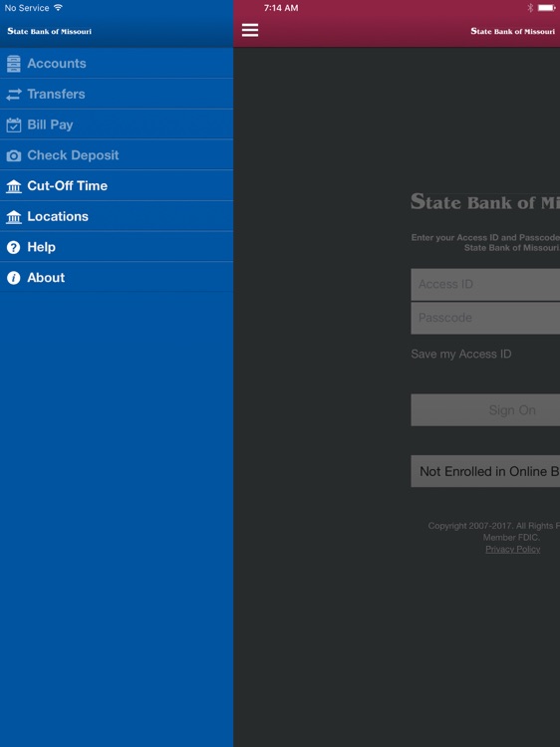This screenshot has width=560, height=747.
Task: Tap the Bluetooth status icon
Action: (x=530, y=8)
